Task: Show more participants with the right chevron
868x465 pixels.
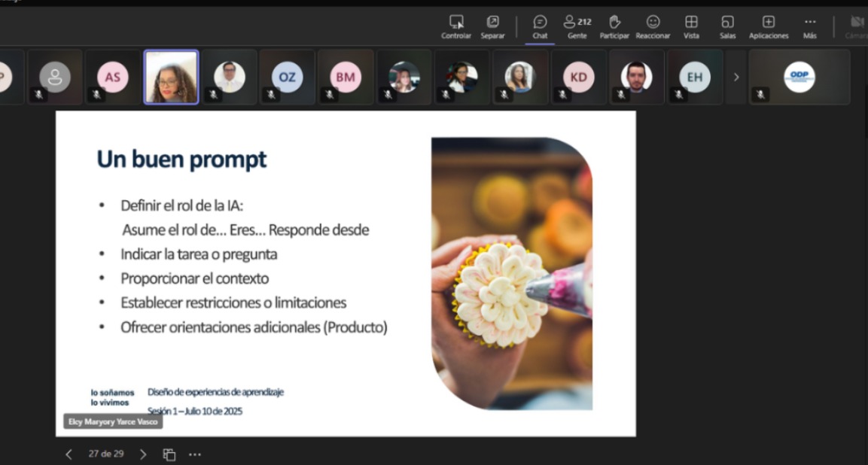Action: (x=736, y=77)
